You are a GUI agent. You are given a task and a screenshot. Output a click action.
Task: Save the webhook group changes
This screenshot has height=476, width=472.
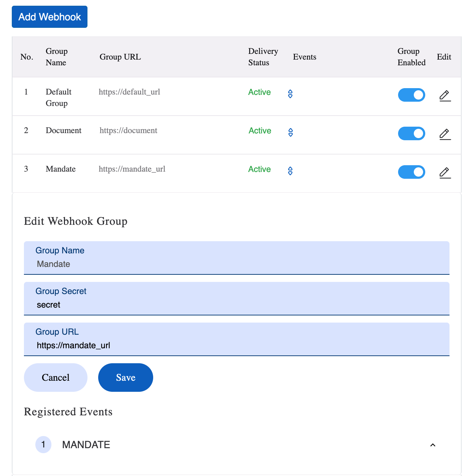coord(125,378)
